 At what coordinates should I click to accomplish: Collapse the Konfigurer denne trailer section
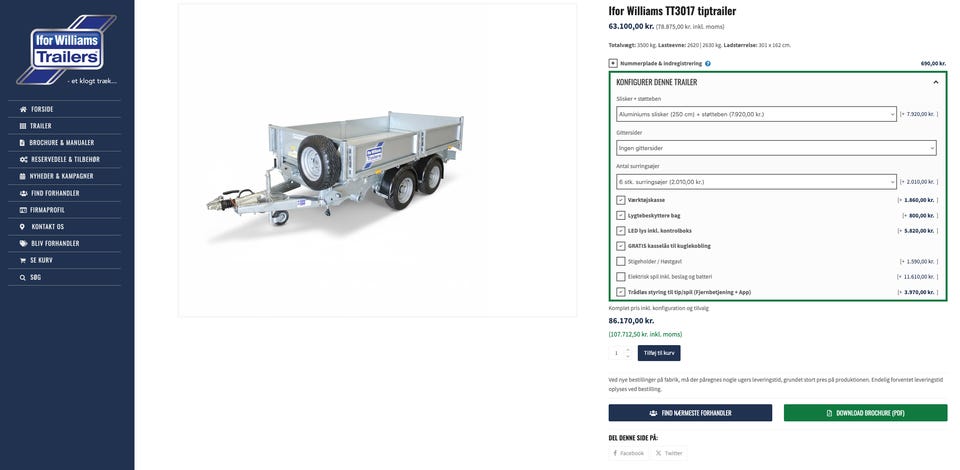coord(936,82)
